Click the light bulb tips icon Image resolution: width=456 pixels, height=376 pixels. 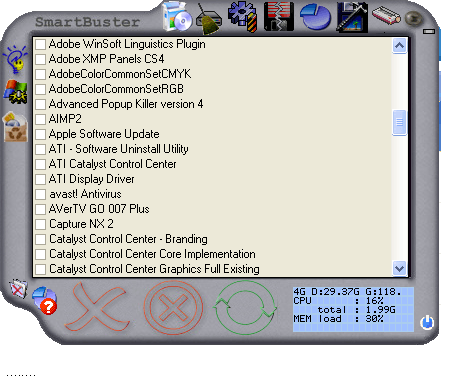[16, 59]
